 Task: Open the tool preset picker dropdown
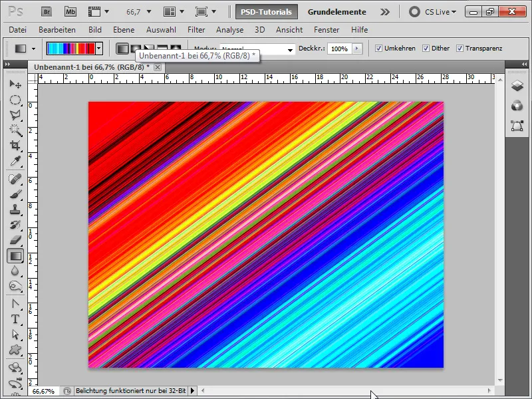[33, 49]
